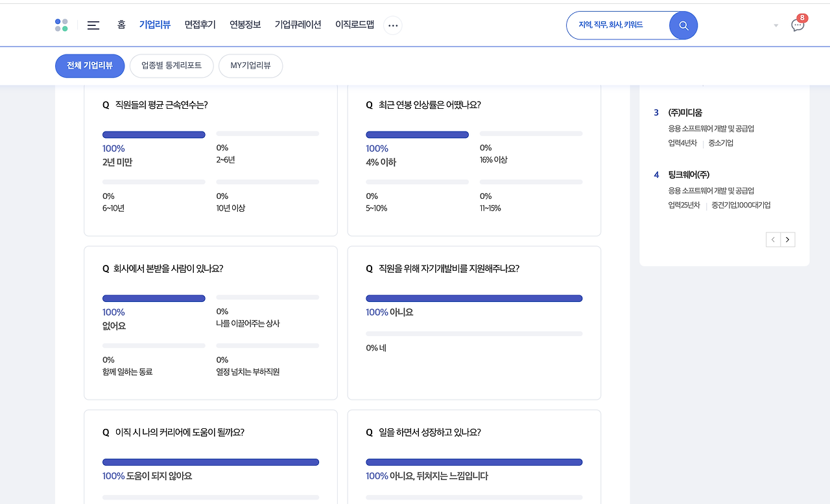Image resolution: width=830 pixels, height=504 pixels.
Task: Click the blue search magnifier button
Action: (x=683, y=25)
